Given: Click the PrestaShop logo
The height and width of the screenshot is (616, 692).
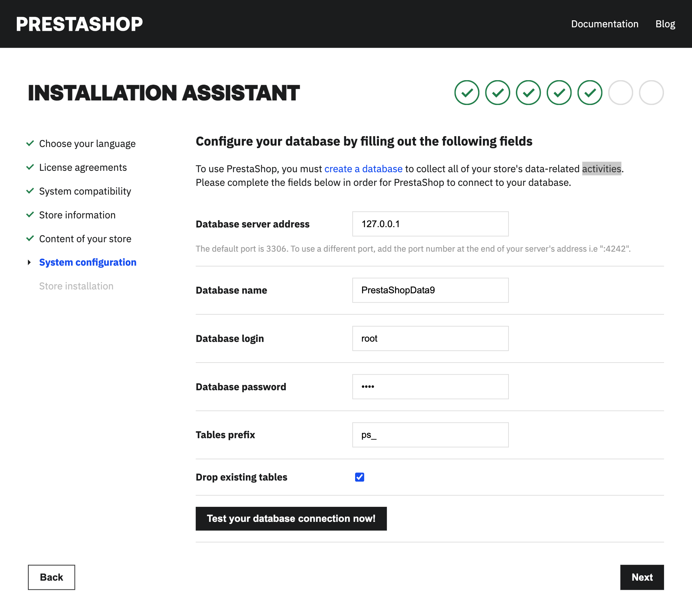Looking at the screenshot, I should [79, 24].
